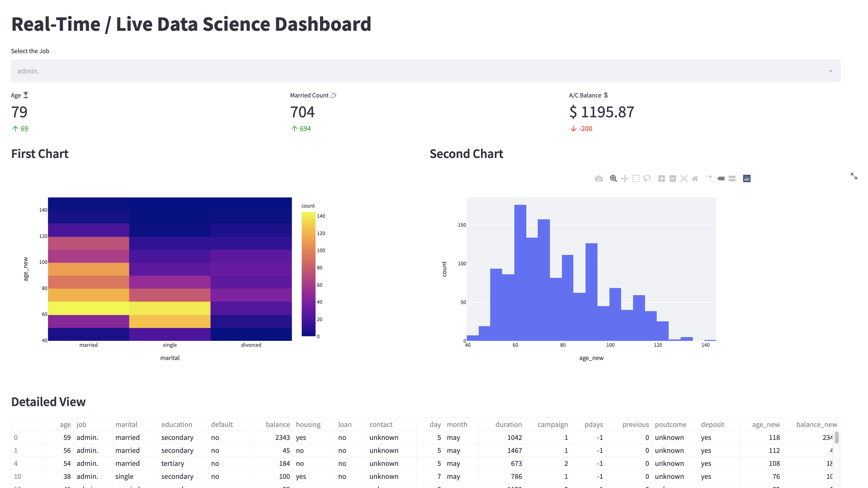Enable show closest data on hover

point(721,178)
